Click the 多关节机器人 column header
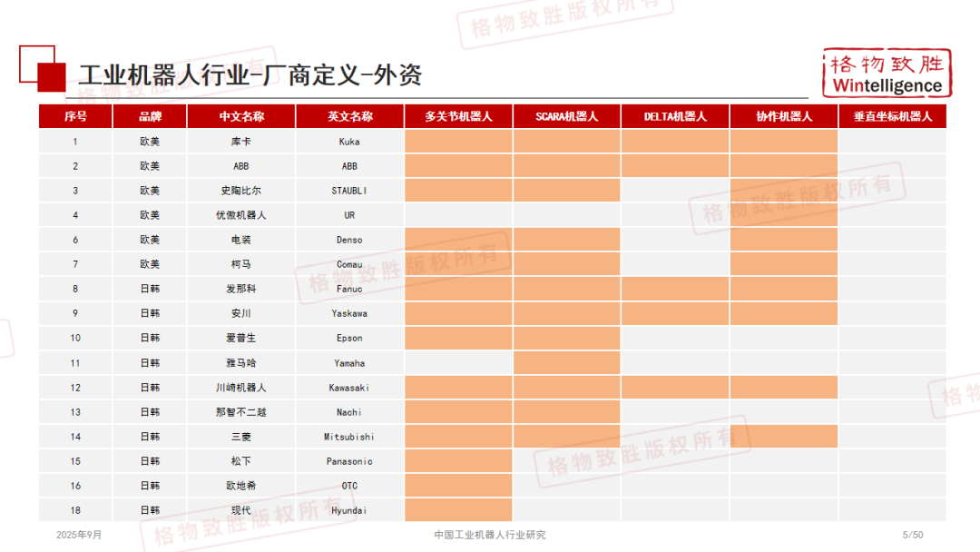This screenshot has height=552, width=980. click(459, 116)
